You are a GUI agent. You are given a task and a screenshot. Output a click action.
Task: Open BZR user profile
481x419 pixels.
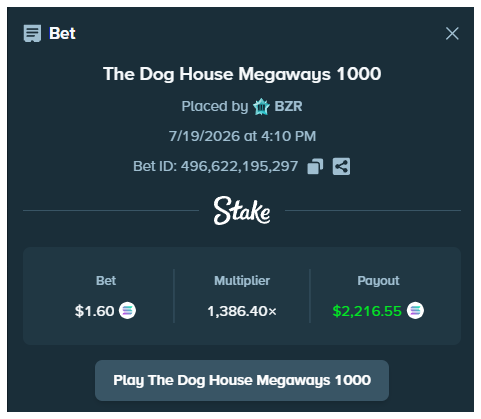pyautogui.click(x=288, y=107)
